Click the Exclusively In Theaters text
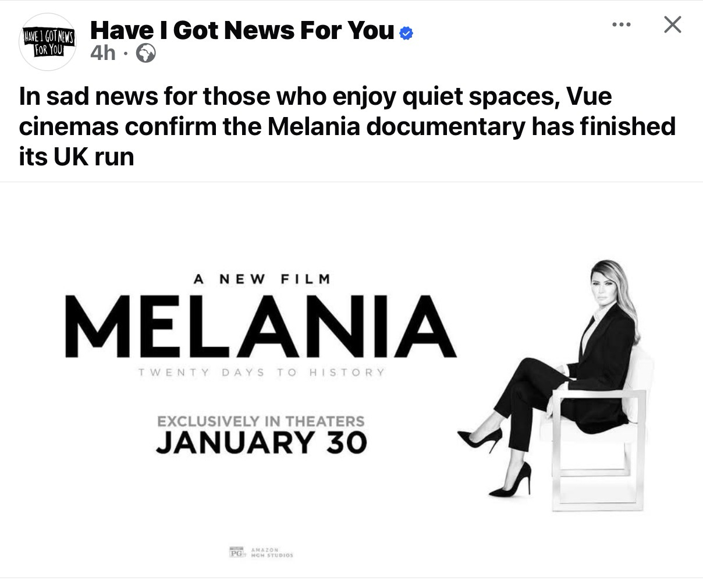Screen dimensions: 703x588 261,421
